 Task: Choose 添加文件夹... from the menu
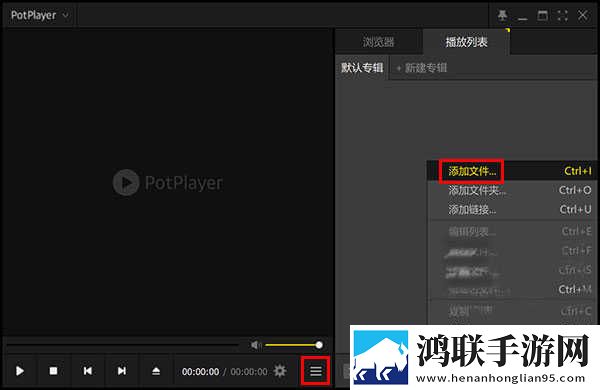click(512, 190)
